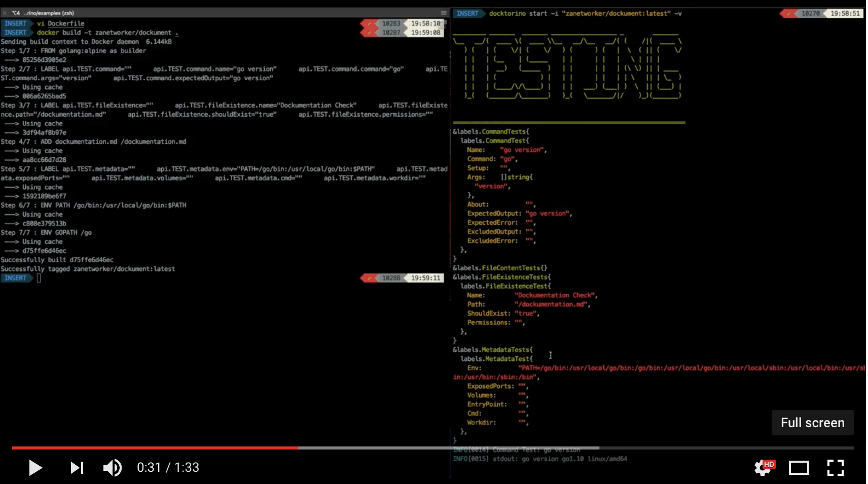This screenshot has width=868, height=484.
Task: Click 'Step 7/7 : ENV GOPATH /go' line
Action: click(x=46, y=232)
